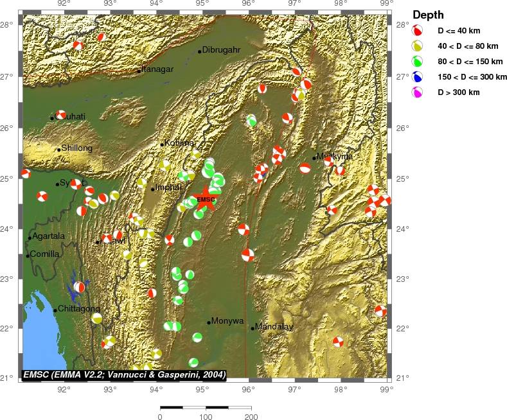Click the yellow focal mechanism east of Chittagong
The width and height of the screenshot is (507, 420).
pyautogui.click(x=96, y=318)
